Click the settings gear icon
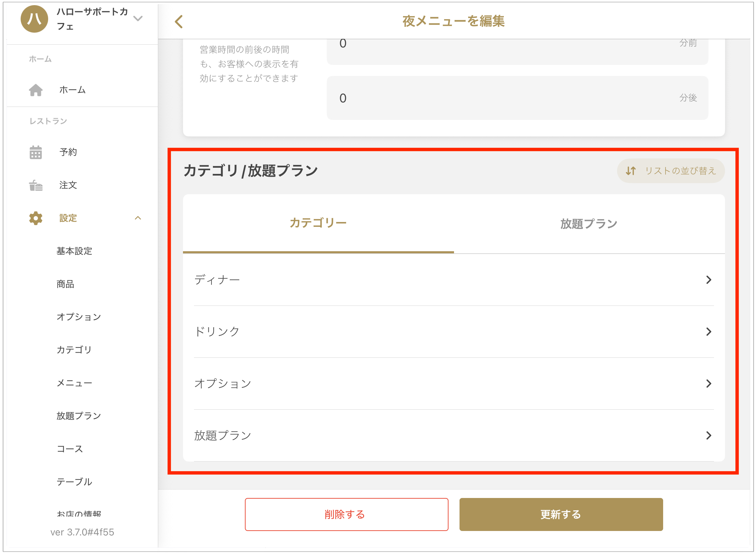 coord(36,218)
